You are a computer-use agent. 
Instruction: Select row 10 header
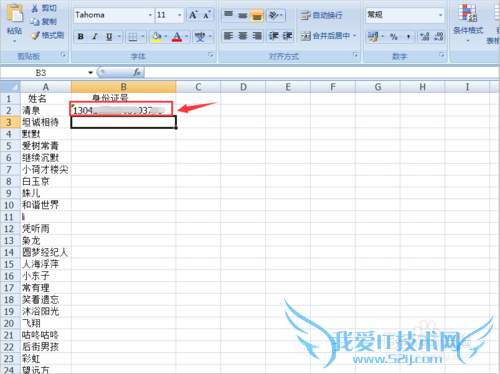(10, 205)
